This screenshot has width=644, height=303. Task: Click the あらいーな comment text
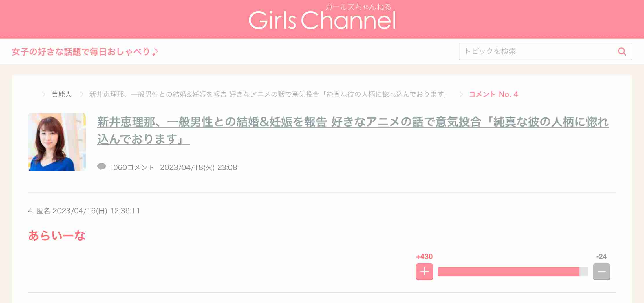[57, 235]
